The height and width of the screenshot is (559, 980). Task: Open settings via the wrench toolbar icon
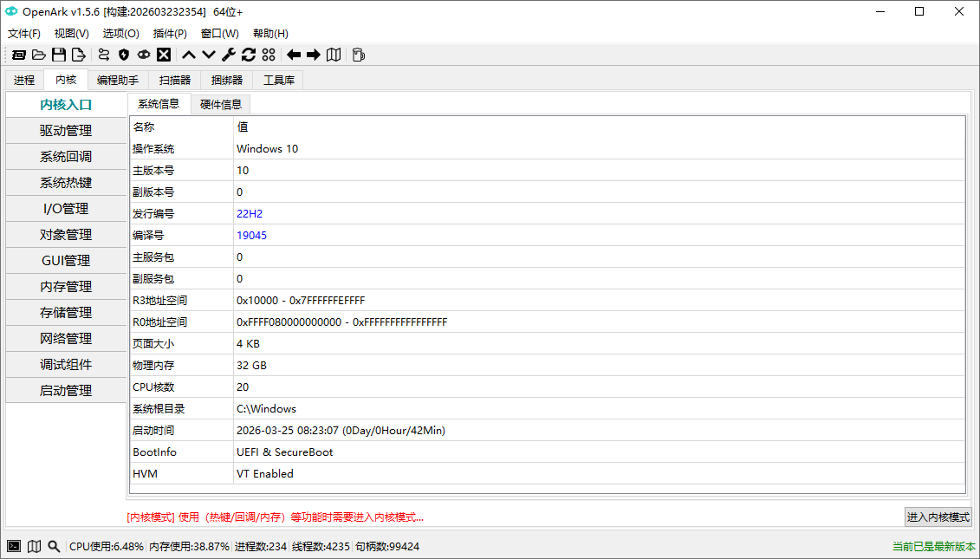228,55
